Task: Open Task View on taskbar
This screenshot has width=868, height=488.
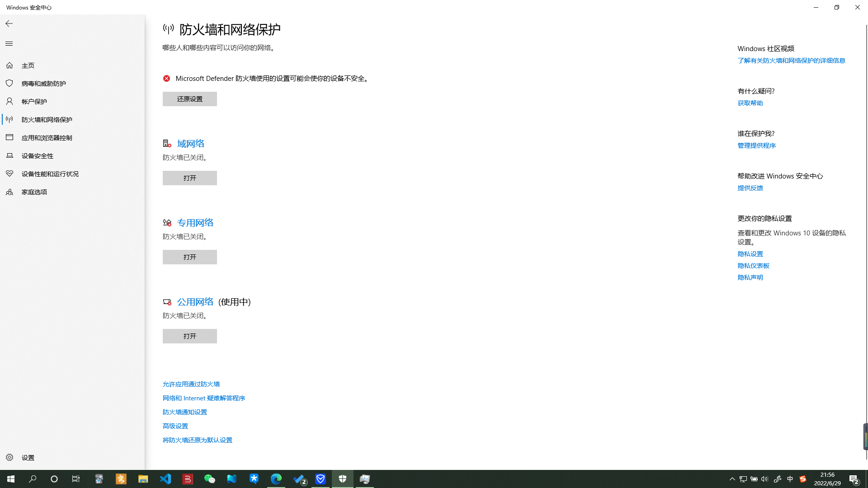Action: pos(76,479)
